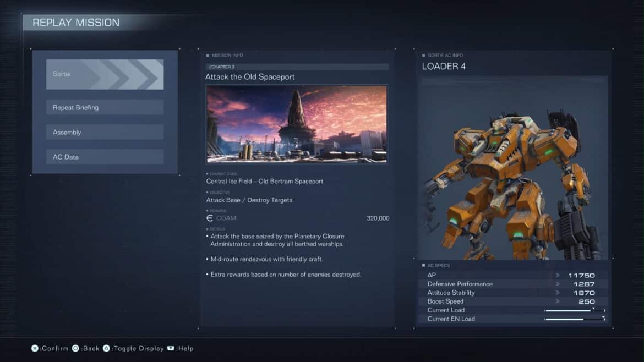Select the Sortie menu option
This screenshot has height=362, width=644.
105,74
